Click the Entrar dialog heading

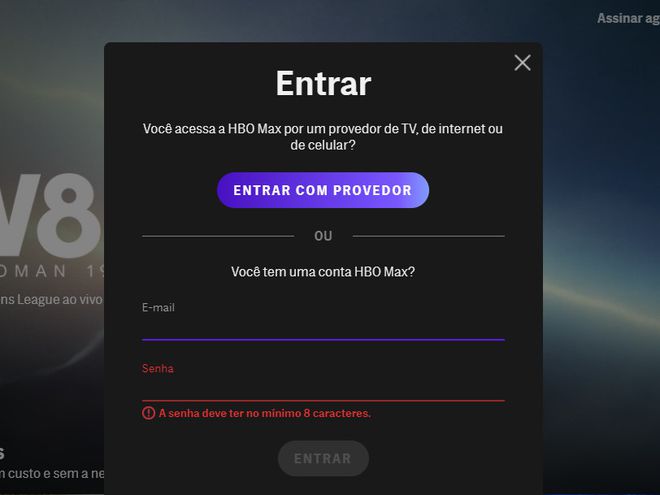point(323,83)
